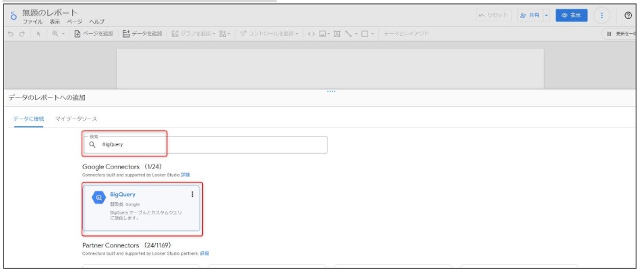Click the blue 表示 view button
The height and width of the screenshot is (273, 644).
tap(571, 16)
